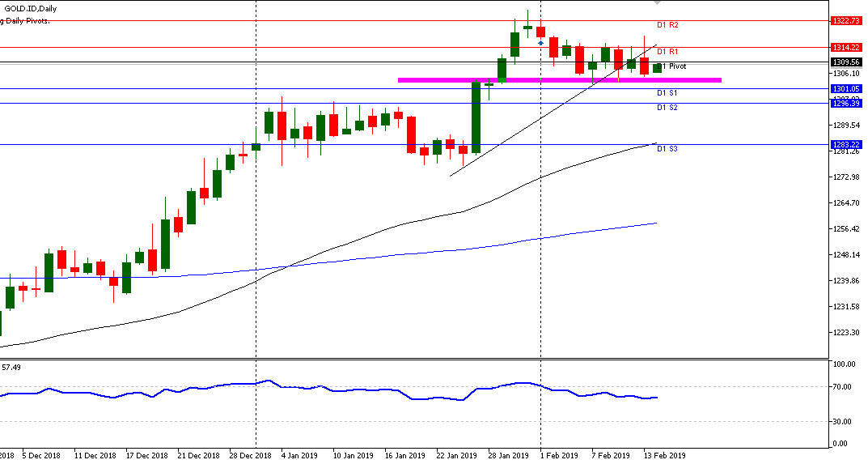Click the red 1322.73 price tag
868x464 pixels.
(845, 20)
